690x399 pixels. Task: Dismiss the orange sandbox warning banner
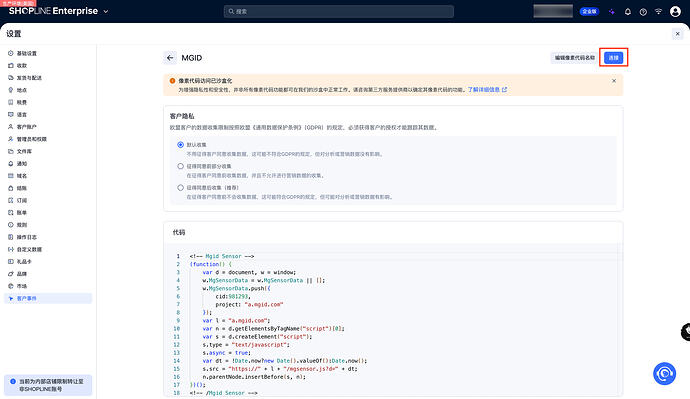pyautogui.click(x=614, y=81)
